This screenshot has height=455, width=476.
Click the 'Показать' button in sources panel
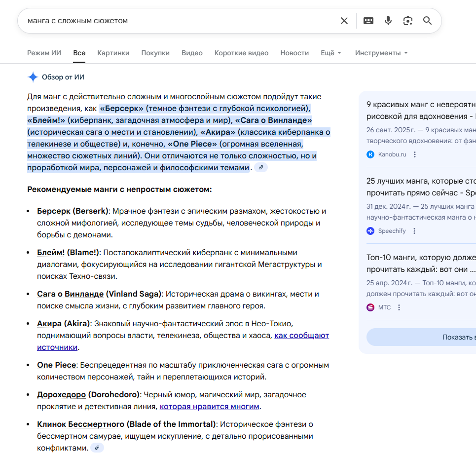[x=421, y=337]
